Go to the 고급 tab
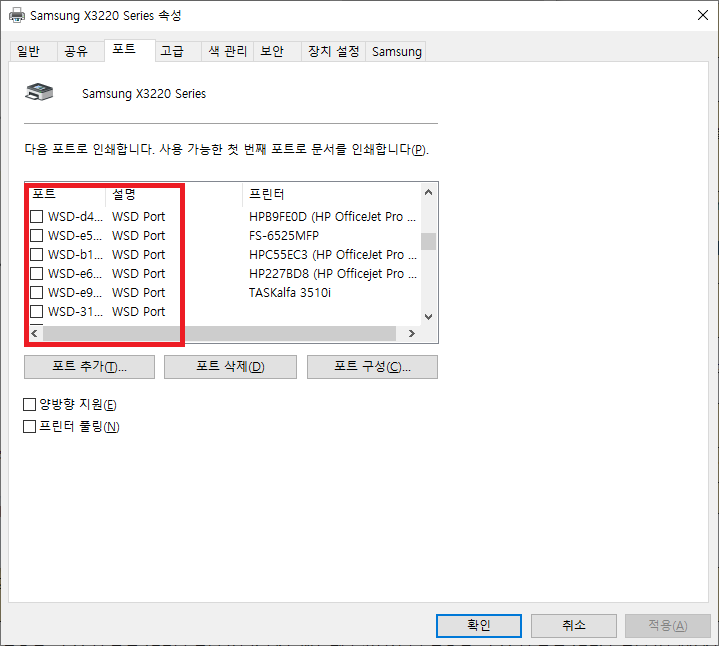 pyautogui.click(x=177, y=51)
